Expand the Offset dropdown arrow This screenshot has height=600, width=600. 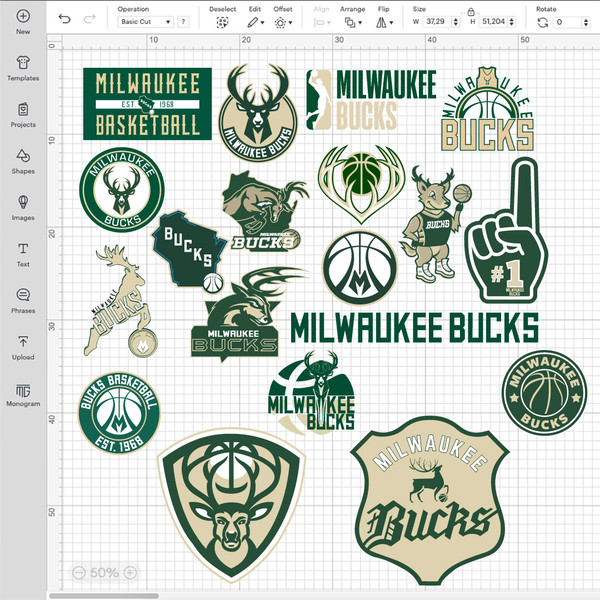(290, 23)
